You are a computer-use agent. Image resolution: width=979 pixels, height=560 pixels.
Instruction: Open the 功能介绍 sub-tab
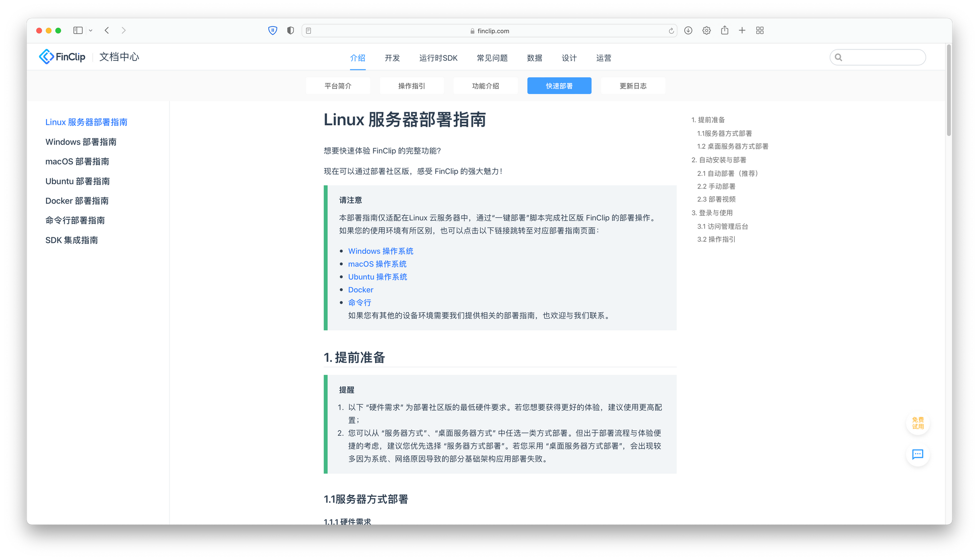(486, 86)
